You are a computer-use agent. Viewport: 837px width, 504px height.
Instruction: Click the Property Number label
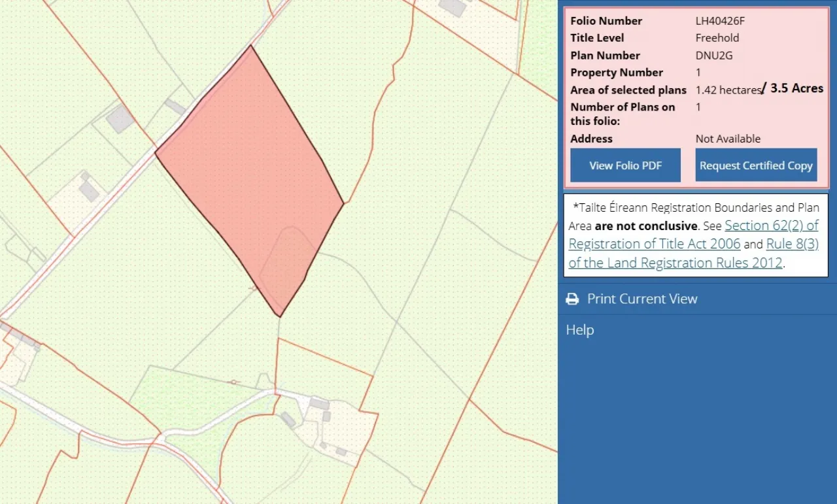[x=616, y=72]
